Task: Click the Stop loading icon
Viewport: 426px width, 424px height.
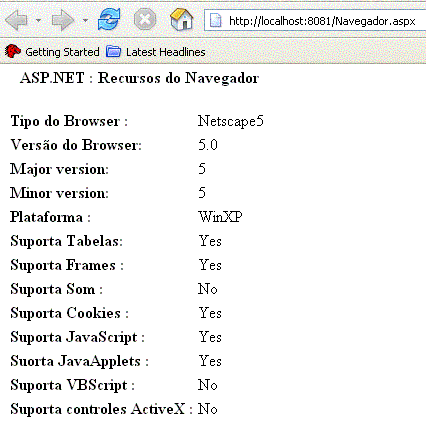Action: click(145, 19)
